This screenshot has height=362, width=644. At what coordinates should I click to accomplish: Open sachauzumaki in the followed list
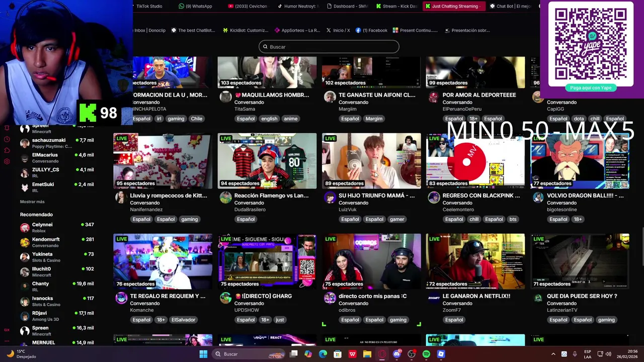click(x=58, y=143)
